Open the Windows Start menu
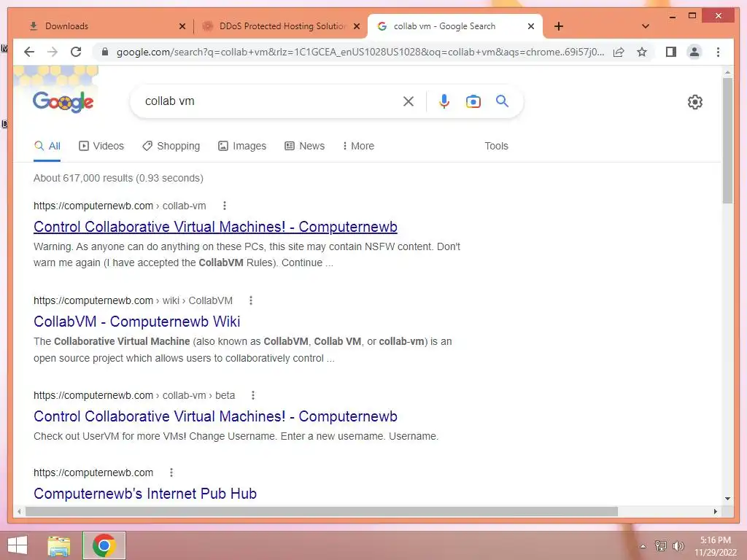This screenshot has height=560, width=747. 18,545
